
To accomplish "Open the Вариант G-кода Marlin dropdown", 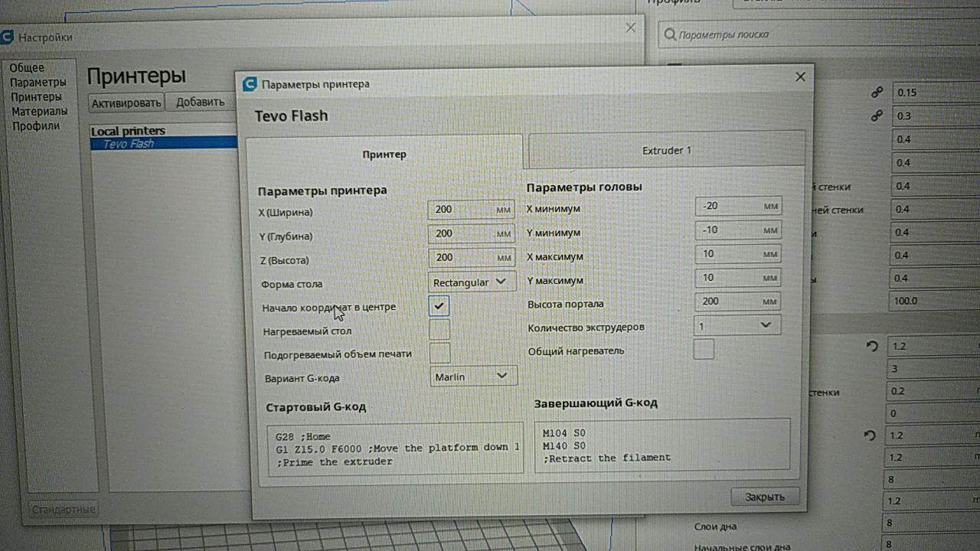I will tap(473, 376).
